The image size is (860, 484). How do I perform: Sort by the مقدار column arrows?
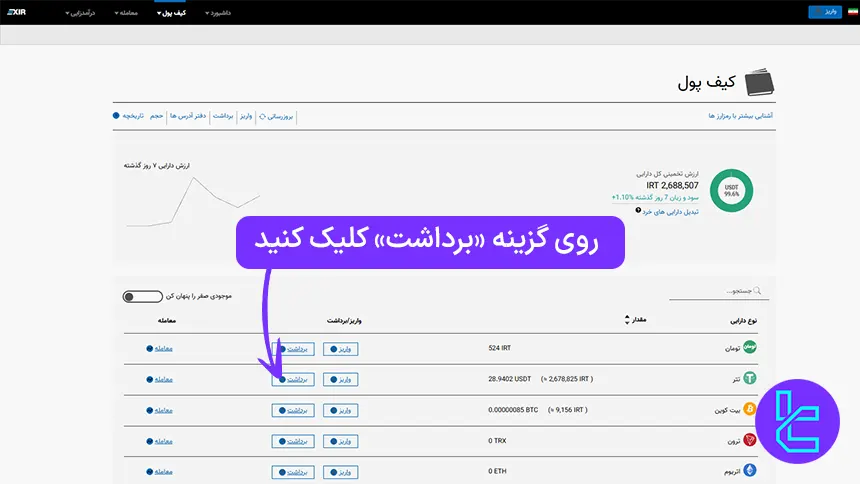(627, 319)
